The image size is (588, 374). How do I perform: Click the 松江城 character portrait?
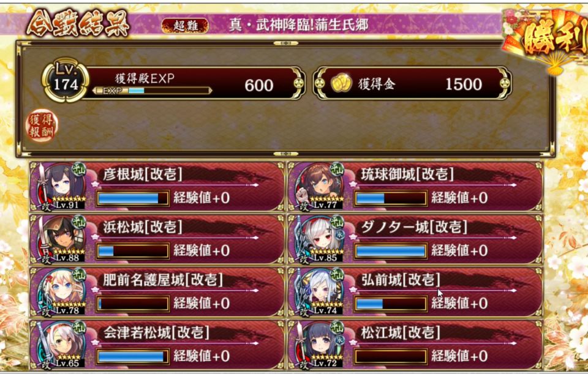tap(318, 345)
